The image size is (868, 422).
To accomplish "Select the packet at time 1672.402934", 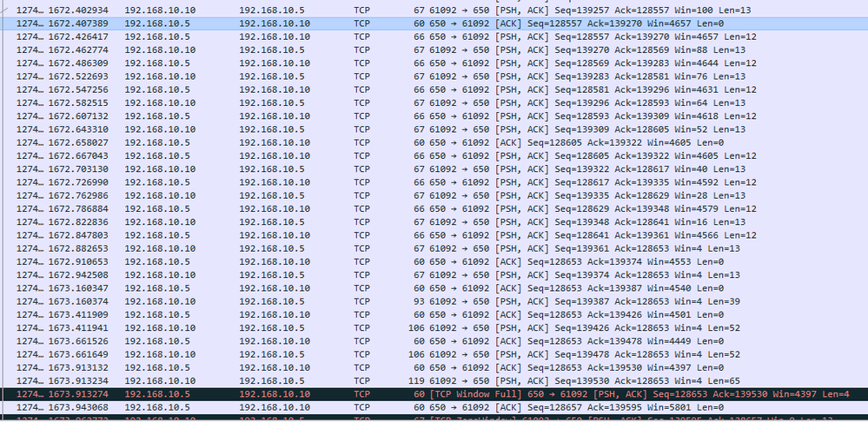I will coord(434,10).
